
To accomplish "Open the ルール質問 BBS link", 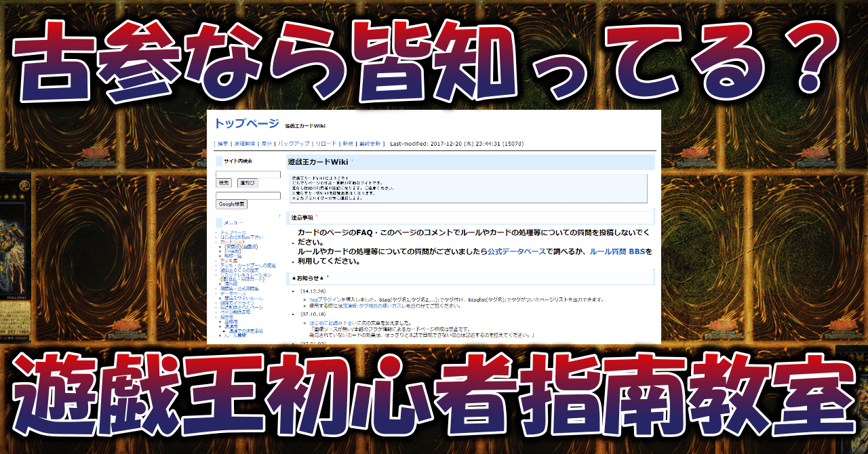I will pyautogui.click(x=617, y=250).
